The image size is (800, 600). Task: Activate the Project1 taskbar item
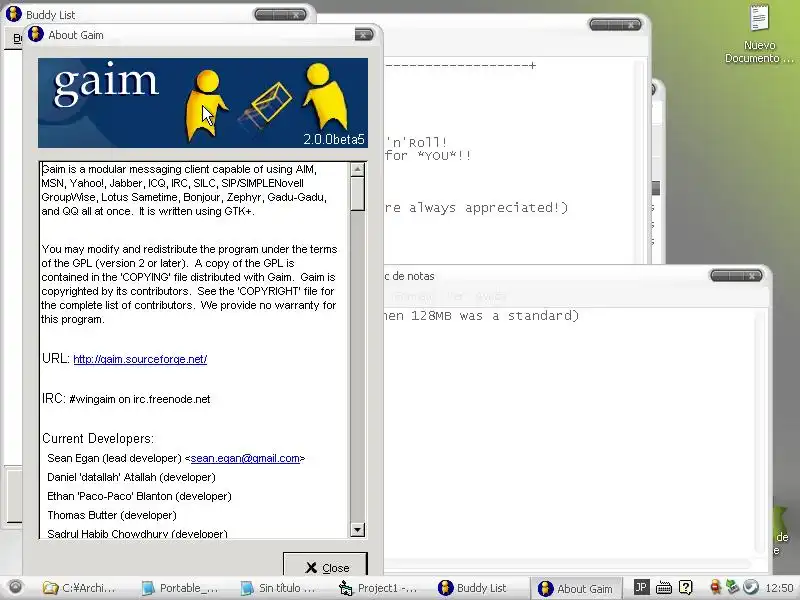[x=378, y=588]
